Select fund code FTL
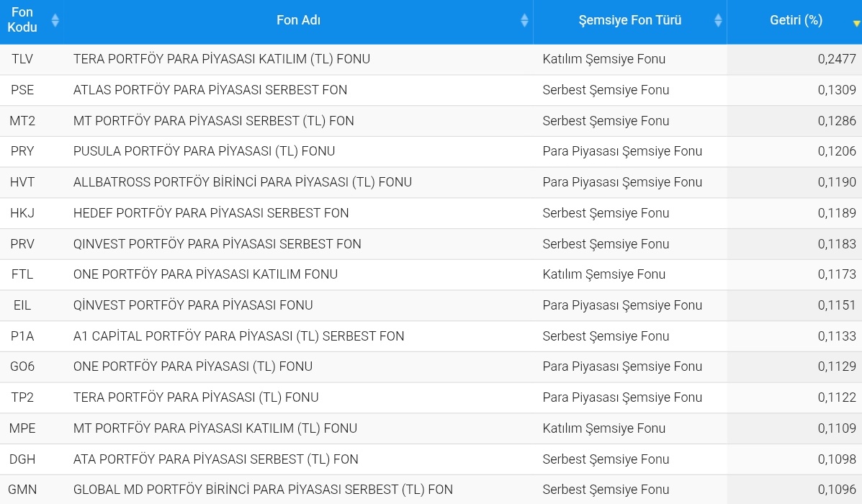This screenshot has width=862, height=504. (x=22, y=274)
